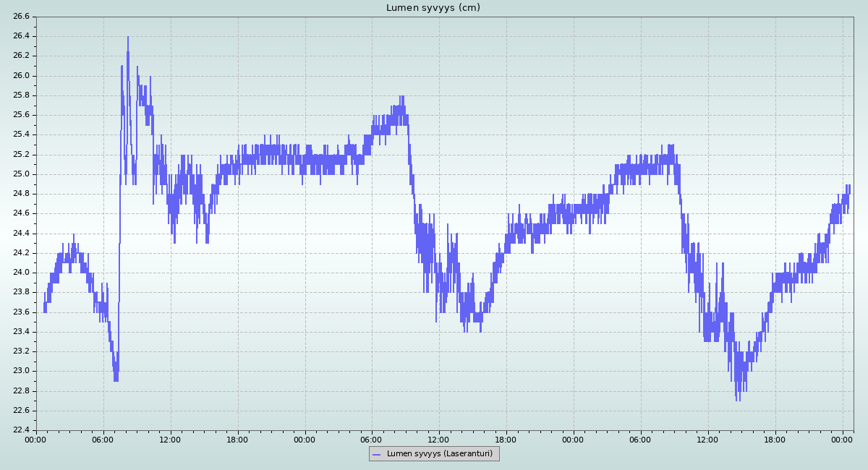
Task: Click the 26.0 depth axis label
Action: pos(22,75)
